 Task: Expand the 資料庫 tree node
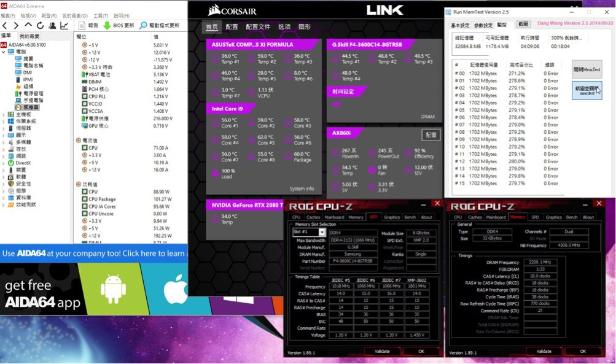click(x=4, y=198)
